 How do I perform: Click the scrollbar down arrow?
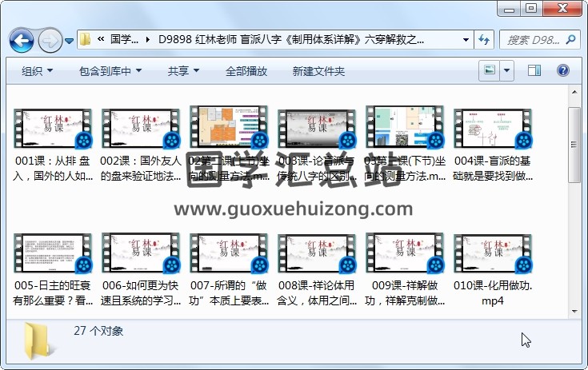(574, 311)
